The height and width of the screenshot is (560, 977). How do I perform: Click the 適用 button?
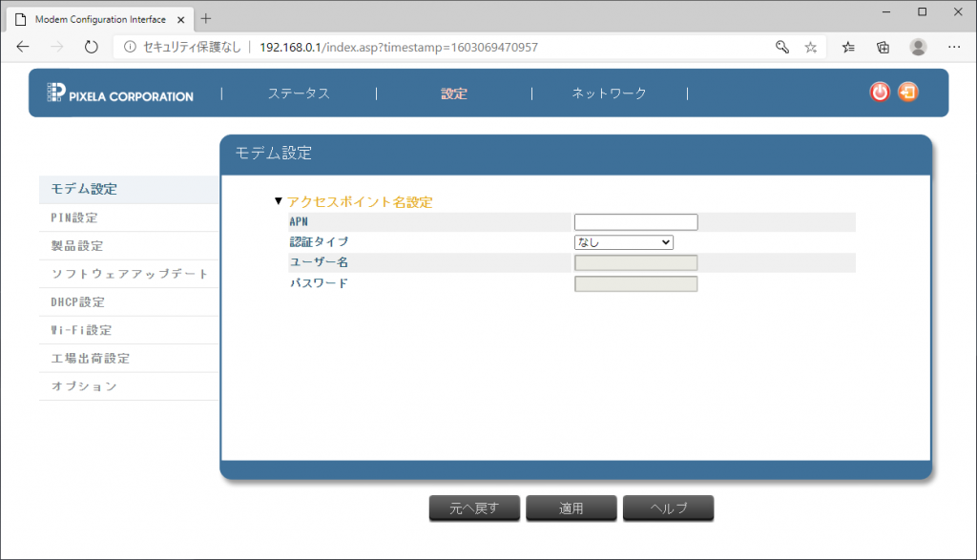click(571, 508)
